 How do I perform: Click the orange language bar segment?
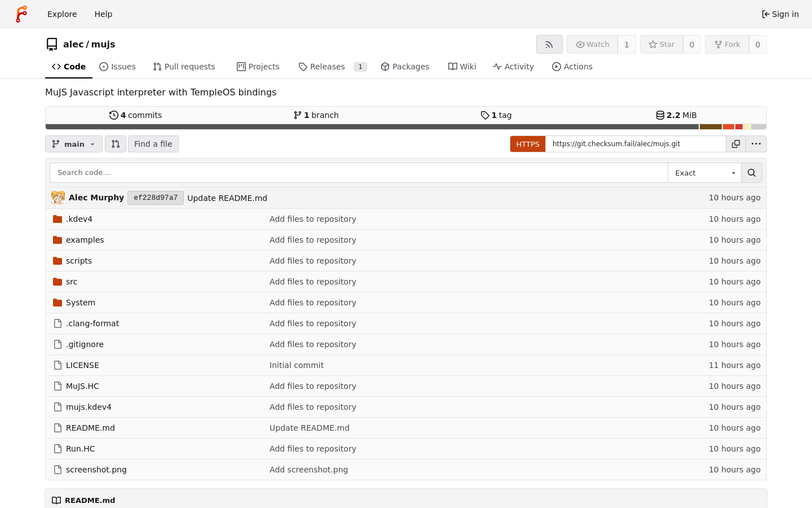pyautogui.click(x=729, y=127)
